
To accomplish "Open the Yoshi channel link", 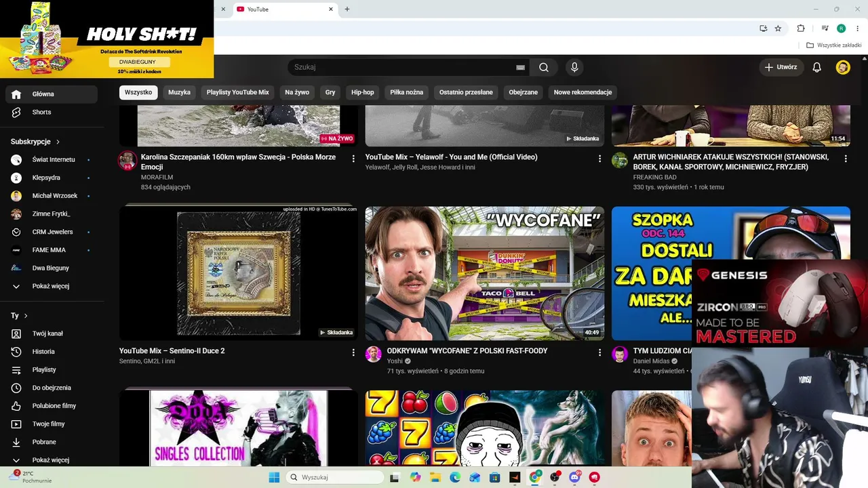I will tap(395, 361).
